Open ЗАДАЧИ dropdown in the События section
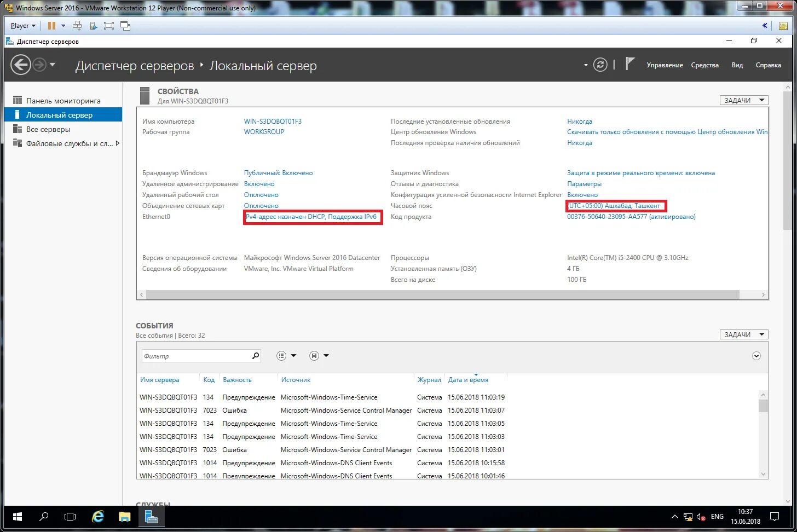This screenshot has height=532, width=797. [x=744, y=334]
